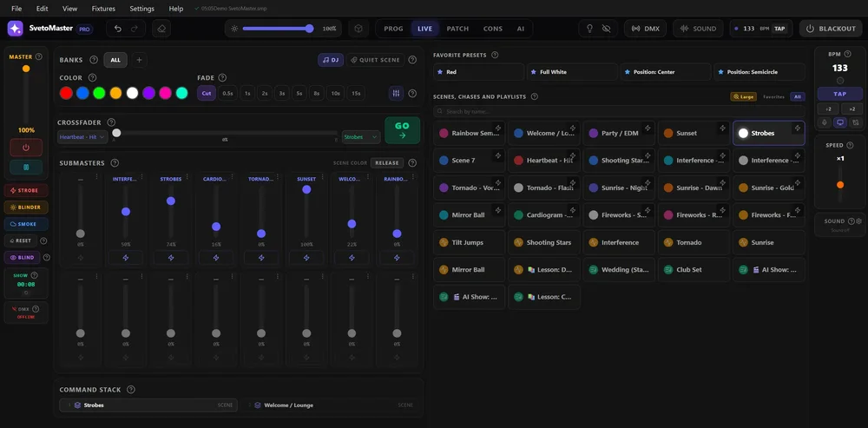Open the INTERFE... submaster three-dot menu
The width and height of the screenshot is (868, 428).
[x=141, y=178]
